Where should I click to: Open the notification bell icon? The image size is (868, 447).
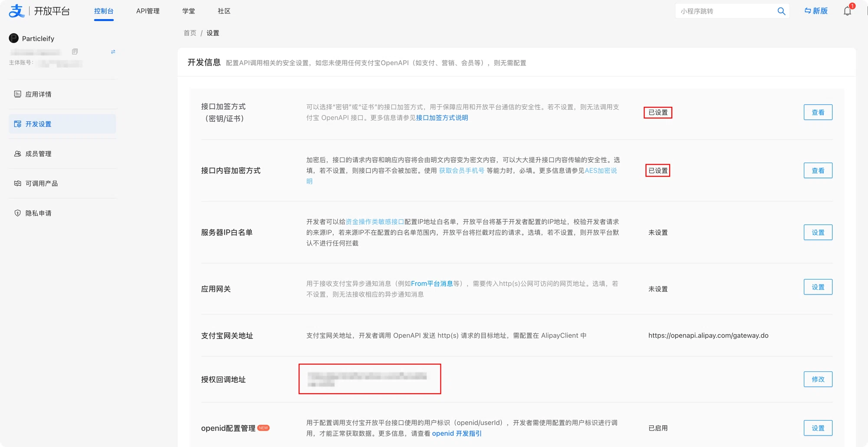[847, 11]
